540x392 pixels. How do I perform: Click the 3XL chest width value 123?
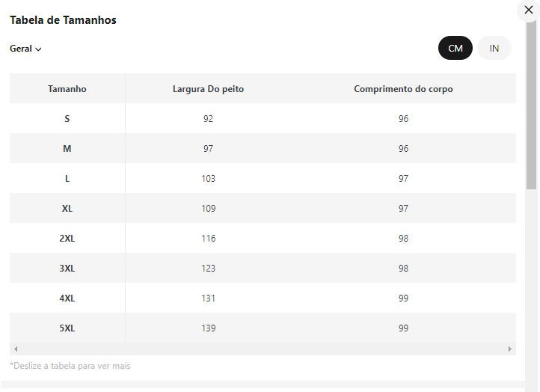click(x=208, y=269)
